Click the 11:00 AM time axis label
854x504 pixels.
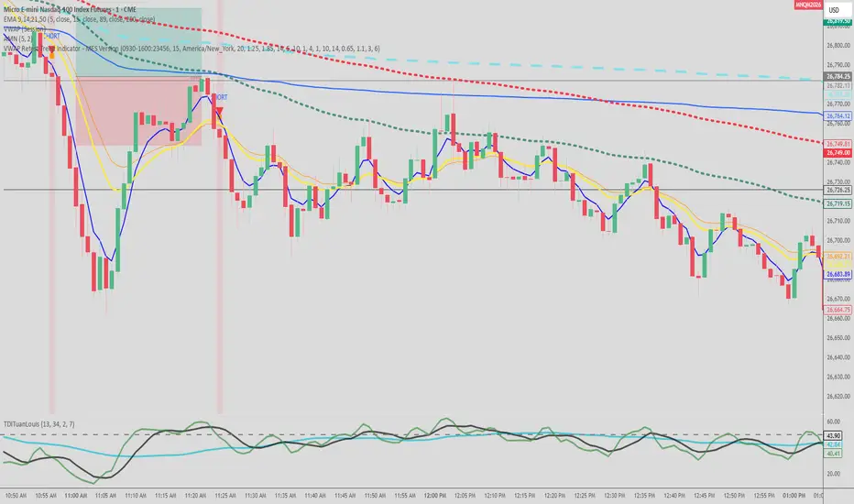click(x=76, y=496)
